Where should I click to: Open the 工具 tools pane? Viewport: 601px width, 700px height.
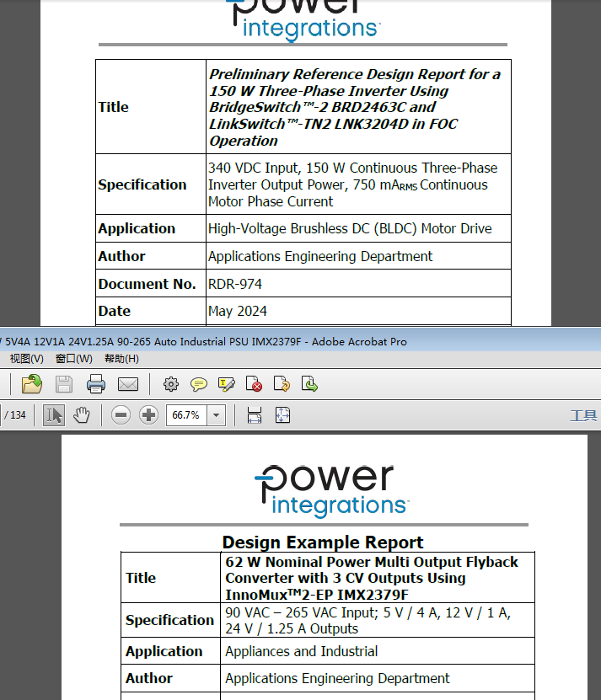[x=583, y=415]
